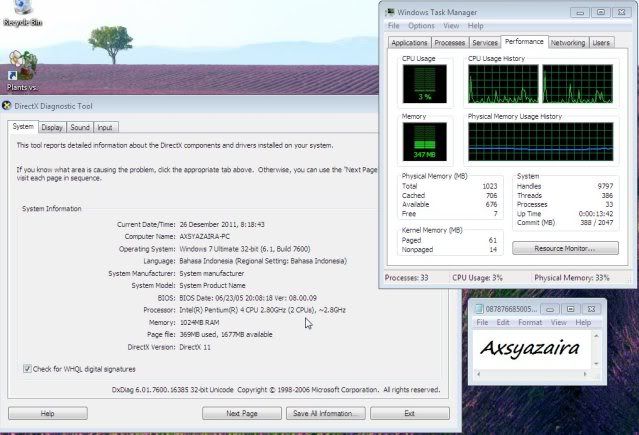Click the DirectX Diagnostic Tool title icon
The image size is (639, 435).
pos(7,106)
